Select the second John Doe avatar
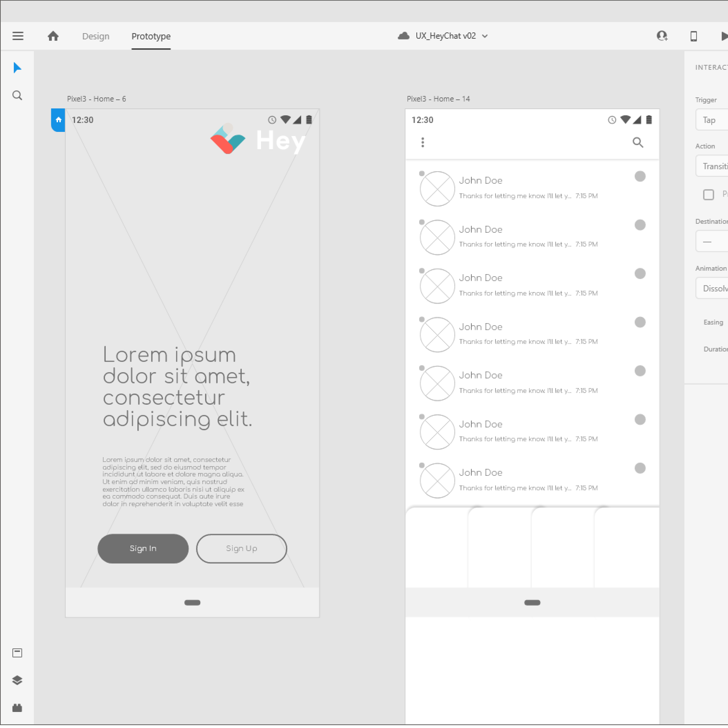Viewport: 728px width, 728px height. tap(437, 237)
